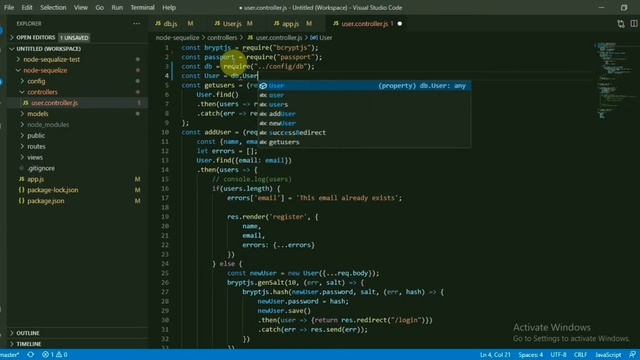Screen dimensions: 640x360
Task: Choose addUser suggestion in autocomplete
Action: [x=364, y=114]
